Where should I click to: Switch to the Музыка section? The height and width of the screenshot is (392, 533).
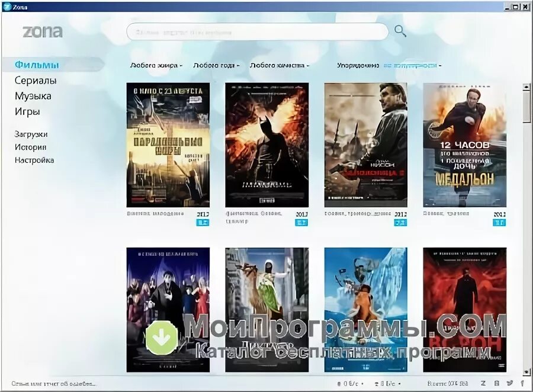(x=33, y=96)
